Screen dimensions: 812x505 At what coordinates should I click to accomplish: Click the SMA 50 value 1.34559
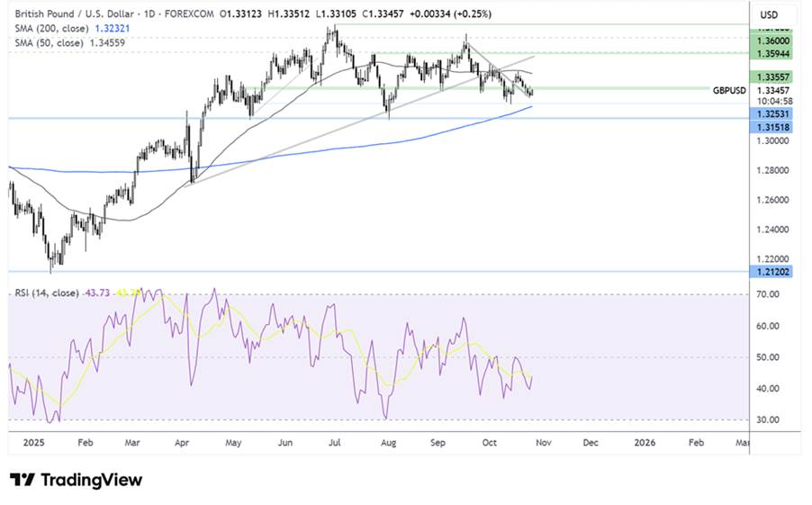click(x=107, y=42)
